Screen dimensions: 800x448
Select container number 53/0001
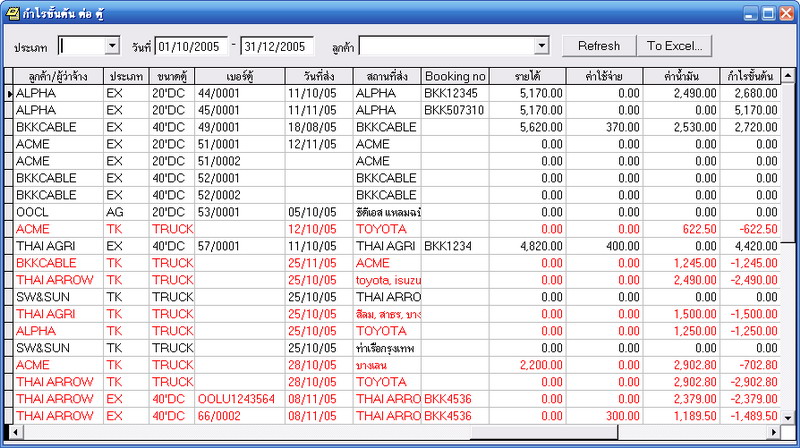point(240,212)
